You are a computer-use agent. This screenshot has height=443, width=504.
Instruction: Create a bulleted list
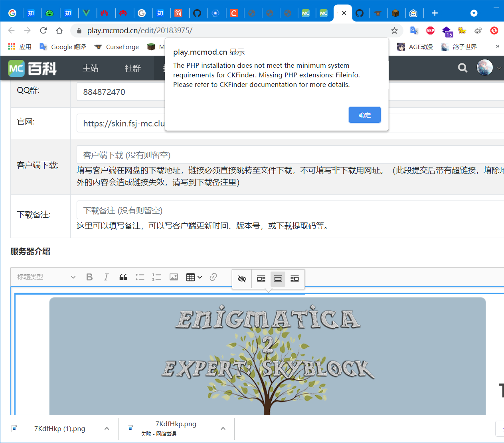click(x=140, y=277)
